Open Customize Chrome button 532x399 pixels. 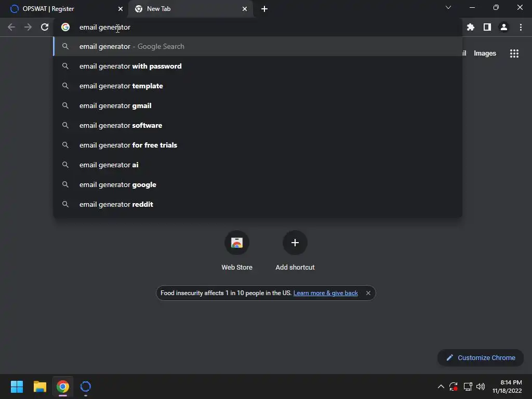click(481, 357)
